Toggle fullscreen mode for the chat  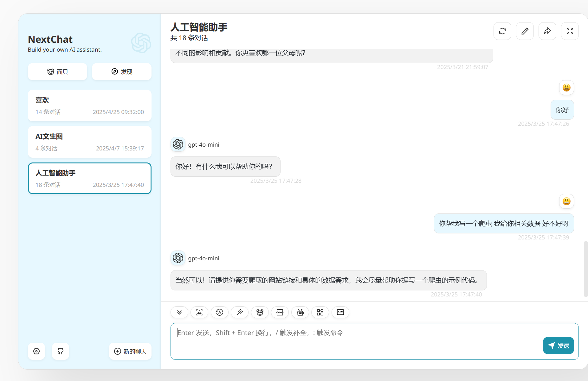point(570,31)
